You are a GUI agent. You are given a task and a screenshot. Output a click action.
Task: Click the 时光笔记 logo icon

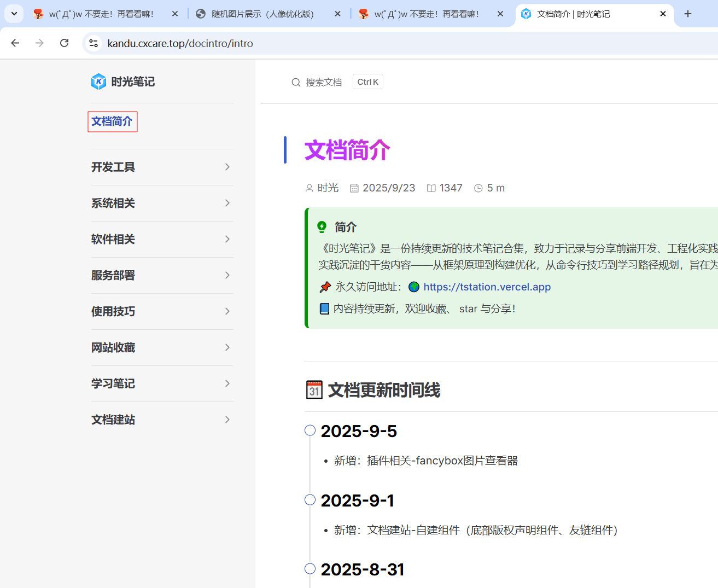click(98, 81)
